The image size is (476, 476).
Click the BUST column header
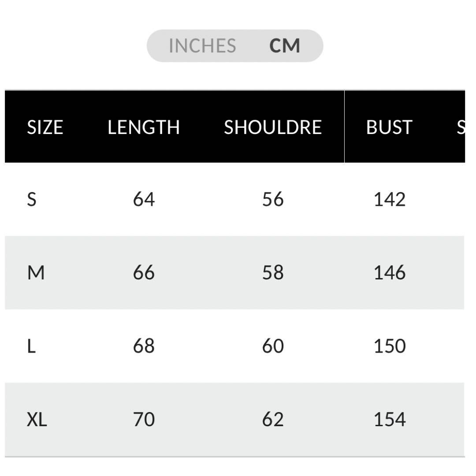tap(389, 127)
